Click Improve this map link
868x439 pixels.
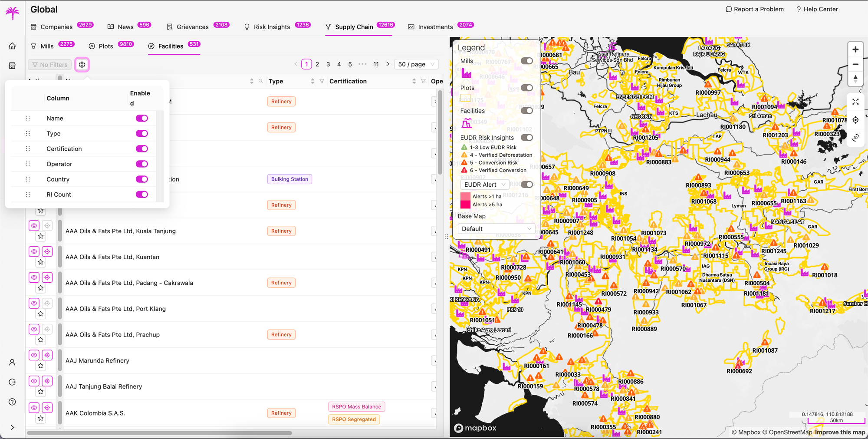(840, 432)
